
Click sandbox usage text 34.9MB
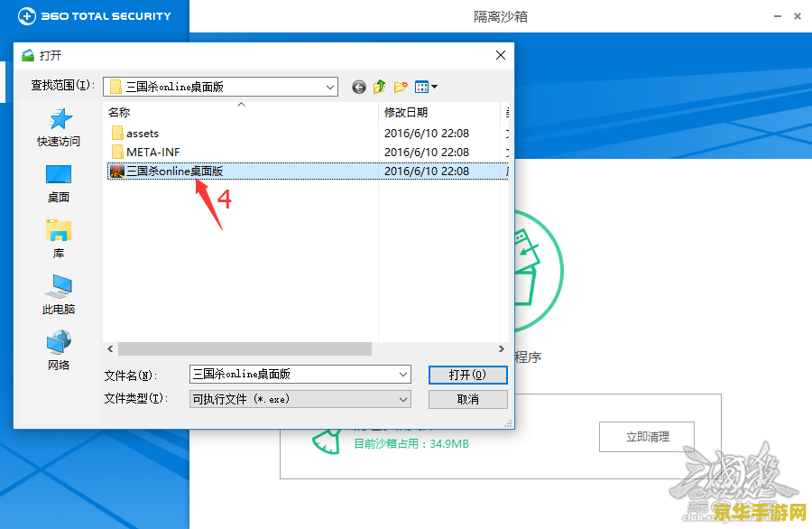point(411,444)
